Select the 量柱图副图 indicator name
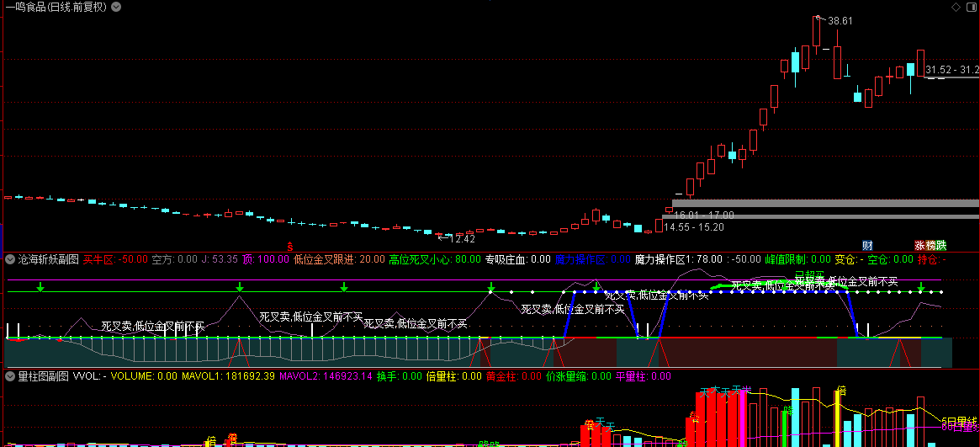This screenshot has height=447, width=980. click(43, 376)
